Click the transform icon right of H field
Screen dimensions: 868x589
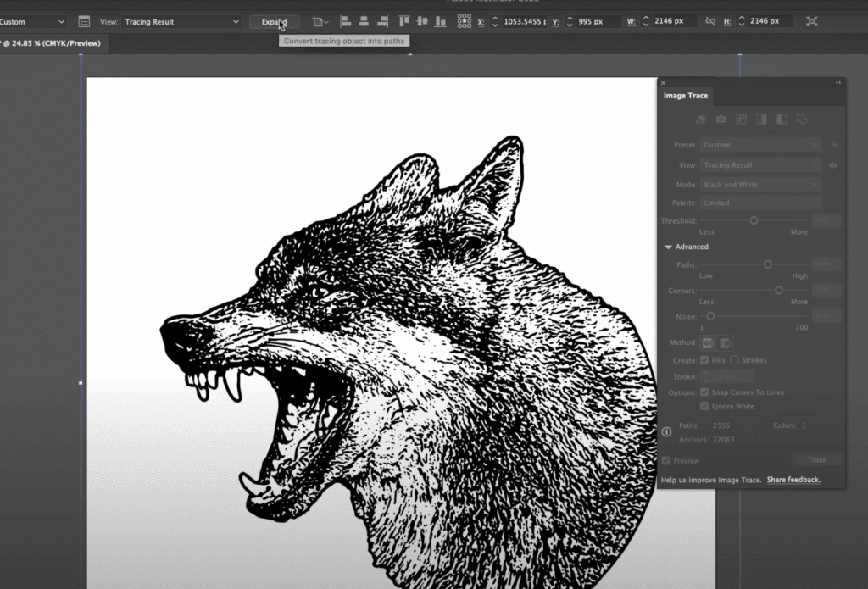[811, 21]
